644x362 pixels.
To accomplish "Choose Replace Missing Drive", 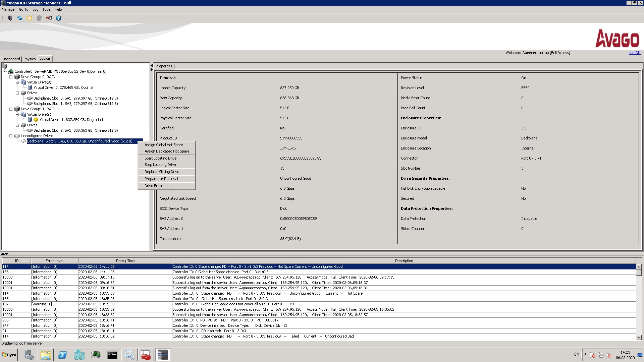I will coord(166,172).
